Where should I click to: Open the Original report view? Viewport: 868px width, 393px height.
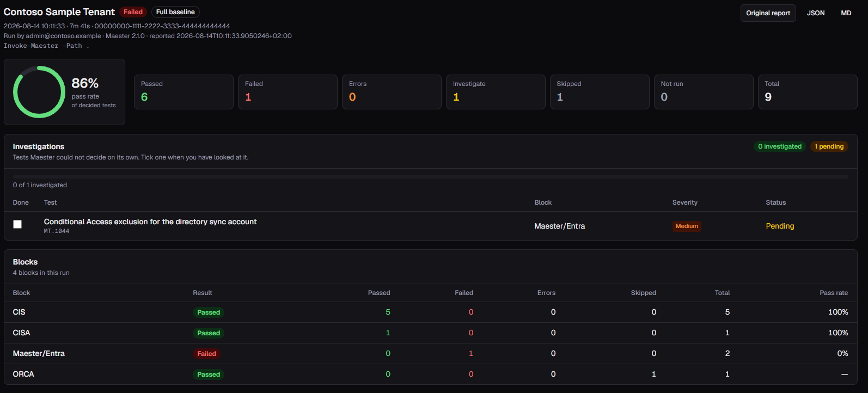pyautogui.click(x=768, y=13)
